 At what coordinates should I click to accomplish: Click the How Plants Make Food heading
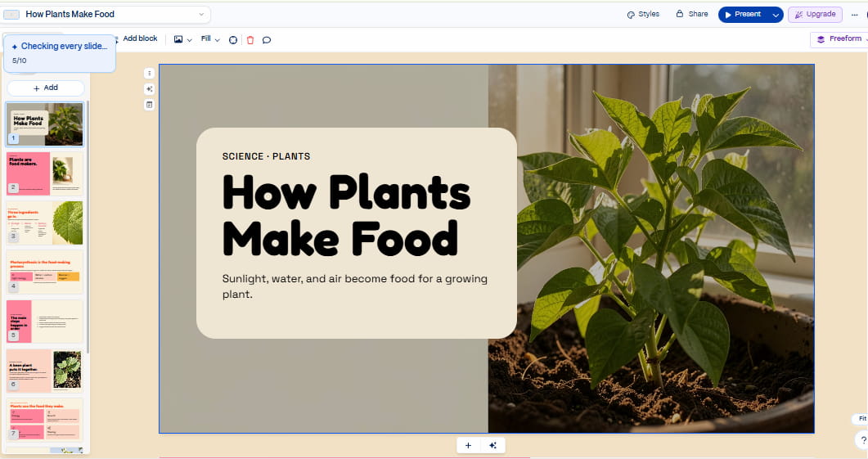(347, 215)
